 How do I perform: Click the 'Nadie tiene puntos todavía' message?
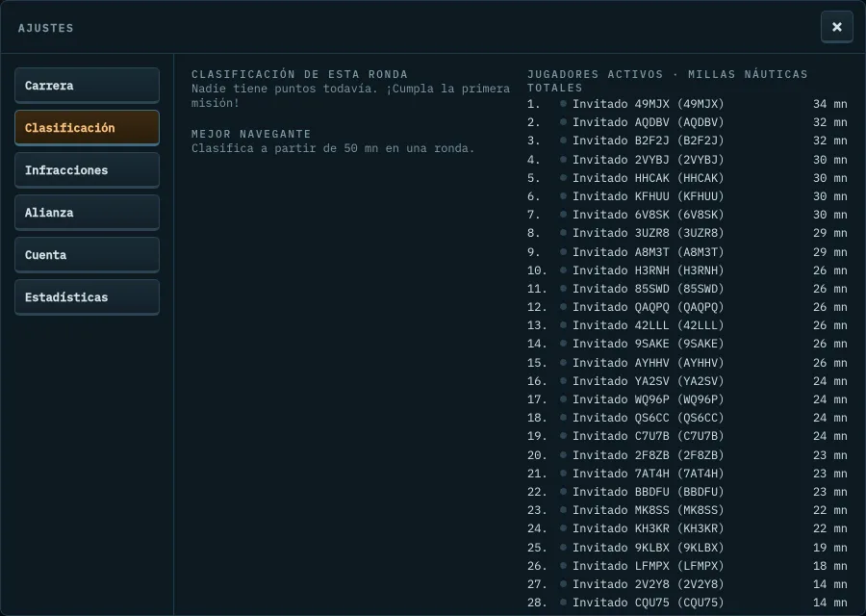pyautogui.click(x=350, y=95)
